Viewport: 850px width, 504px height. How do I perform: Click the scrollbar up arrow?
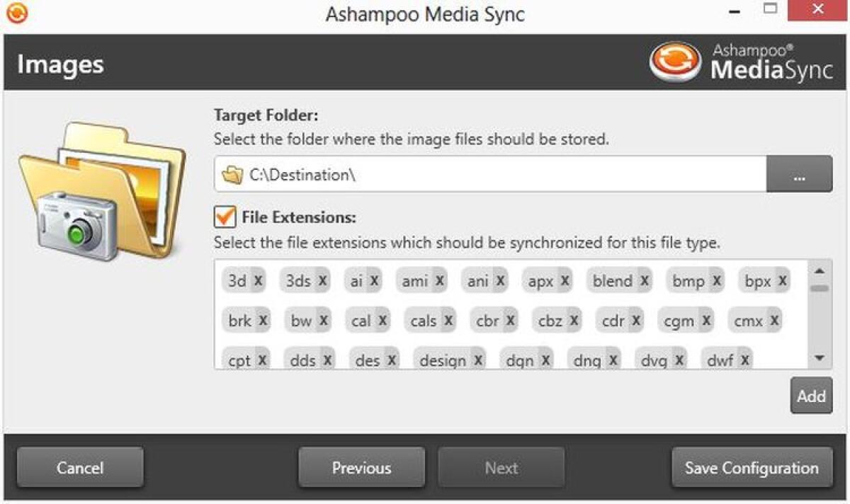tap(820, 270)
